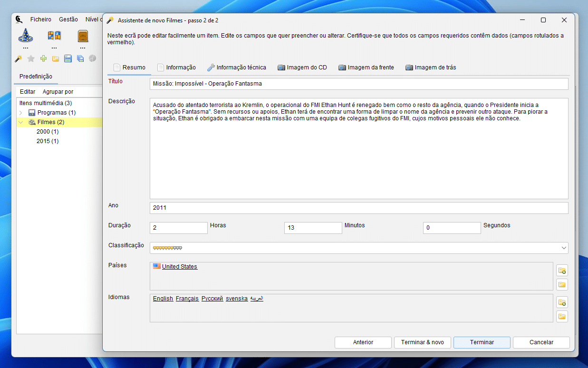Maximize the wizard dialog window

coord(543,20)
